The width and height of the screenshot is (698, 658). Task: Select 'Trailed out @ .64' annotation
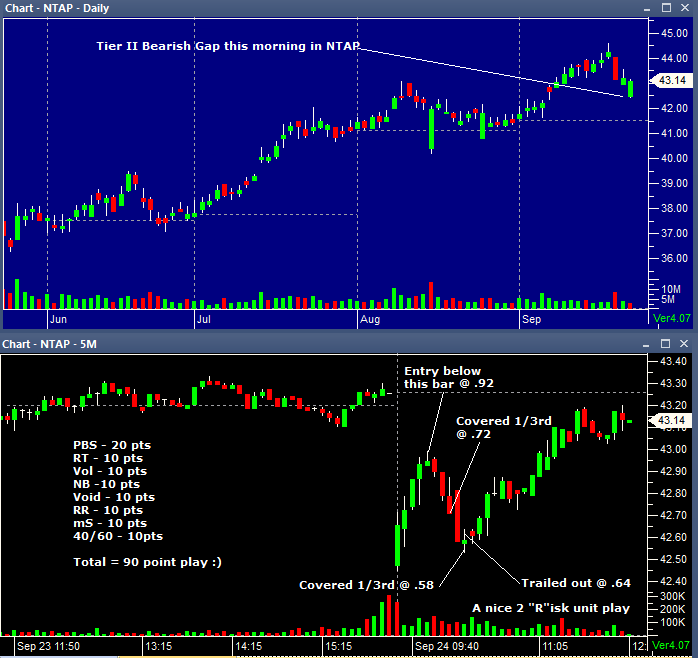tap(576, 583)
